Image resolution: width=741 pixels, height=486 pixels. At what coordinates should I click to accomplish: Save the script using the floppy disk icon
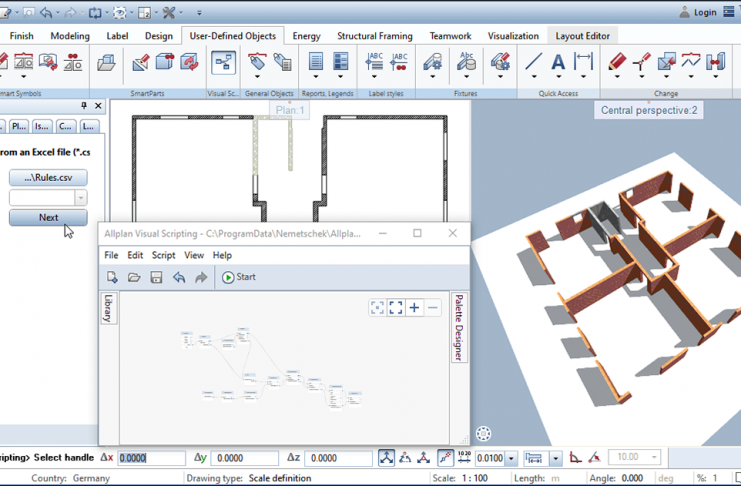[156, 277]
